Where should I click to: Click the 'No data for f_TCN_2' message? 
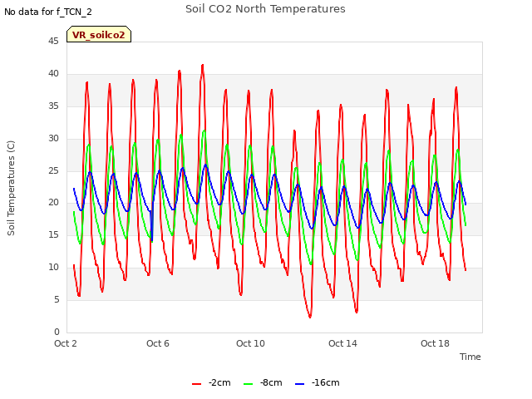[x=48, y=12]
